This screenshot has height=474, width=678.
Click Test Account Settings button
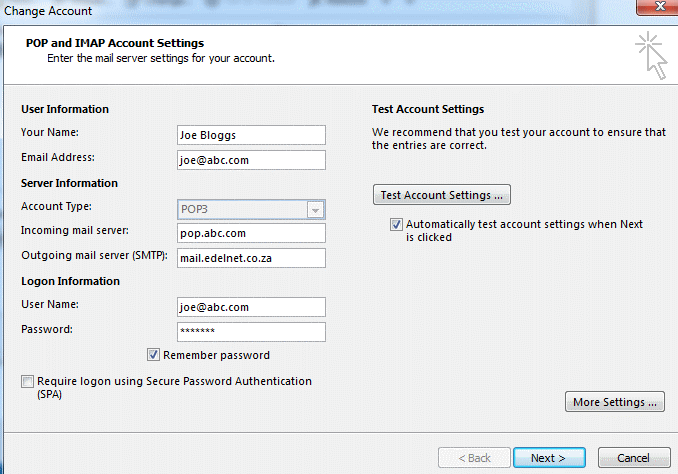(x=441, y=195)
